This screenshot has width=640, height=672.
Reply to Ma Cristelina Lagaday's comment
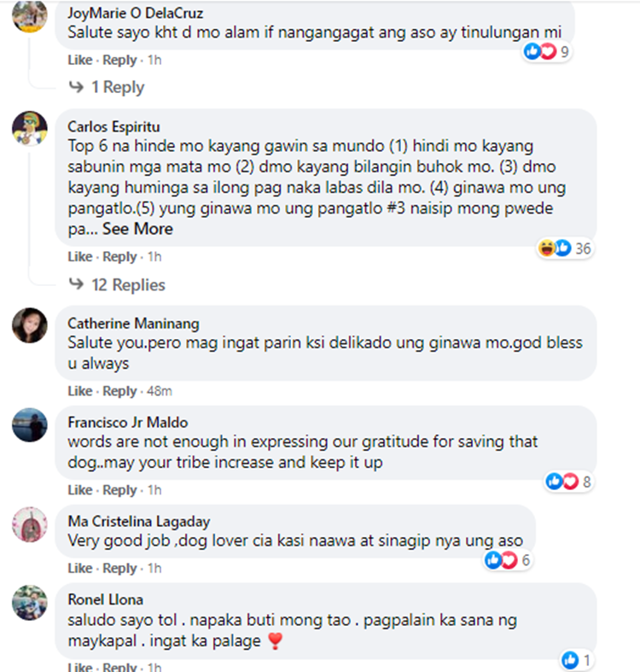tap(119, 569)
